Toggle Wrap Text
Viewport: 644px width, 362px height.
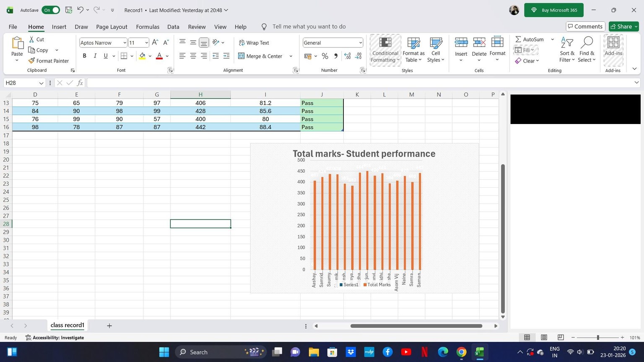(254, 43)
